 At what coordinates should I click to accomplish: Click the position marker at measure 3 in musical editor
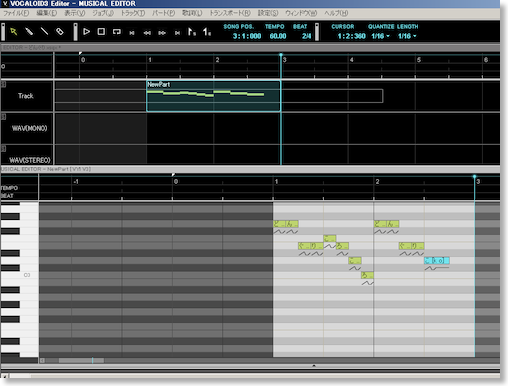(474, 176)
